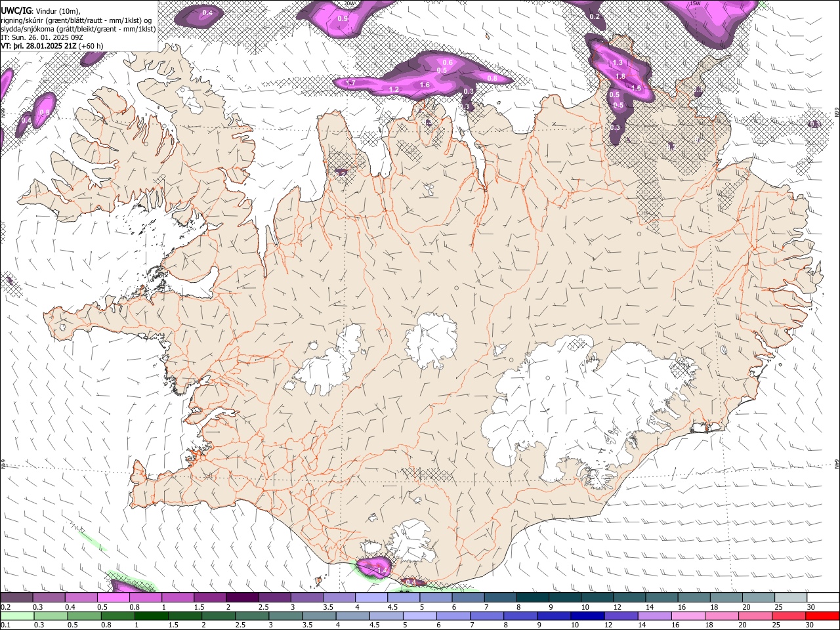The image size is (840, 630).
Task: Click the 'IT: Sun. 26. 01. 2025 09Z' line
Action: (41, 37)
